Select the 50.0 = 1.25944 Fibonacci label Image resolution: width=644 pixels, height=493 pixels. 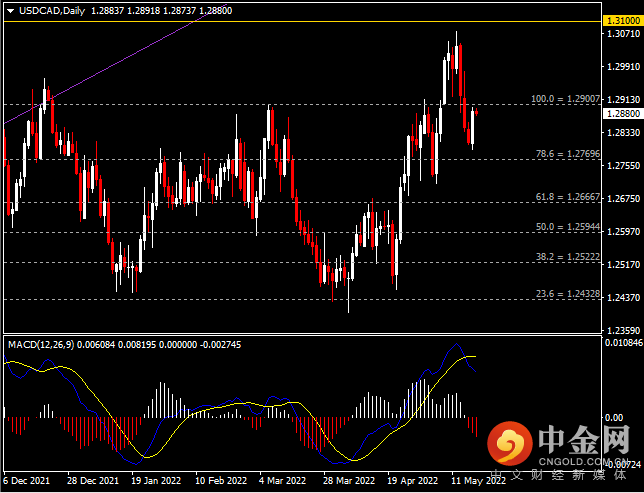(568, 227)
